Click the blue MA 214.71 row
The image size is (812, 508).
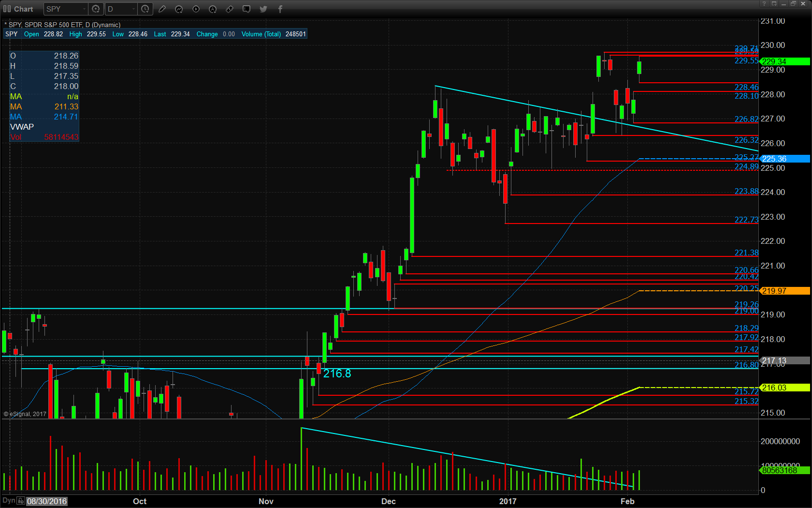click(44, 117)
